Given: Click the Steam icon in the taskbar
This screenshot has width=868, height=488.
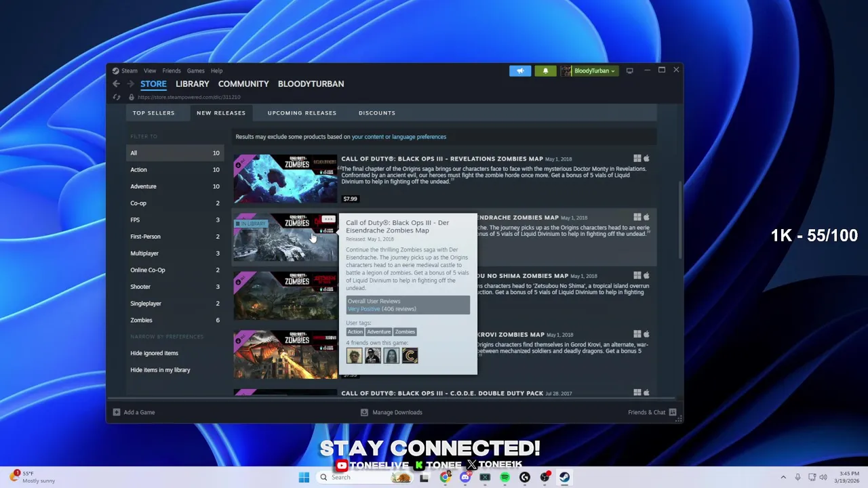Looking at the screenshot, I should click(564, 477).
